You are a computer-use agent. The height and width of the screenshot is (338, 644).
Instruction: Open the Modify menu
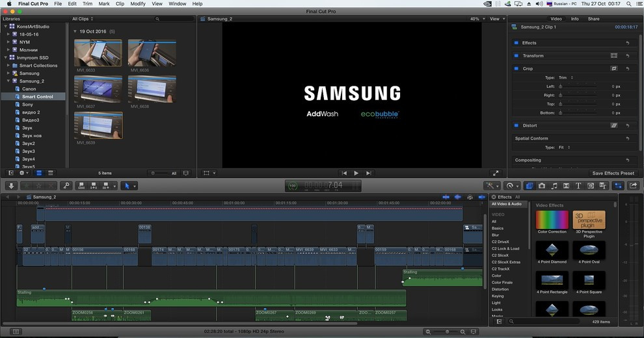[x=138, y=4]
